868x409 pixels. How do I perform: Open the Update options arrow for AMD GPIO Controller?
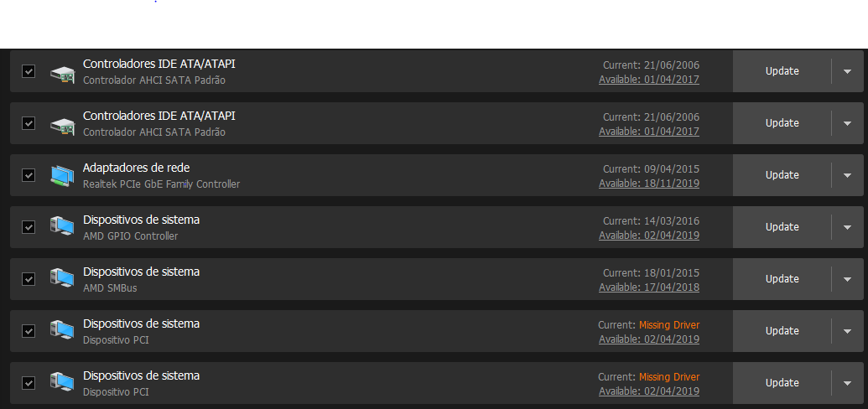click(x=848, y=227)
